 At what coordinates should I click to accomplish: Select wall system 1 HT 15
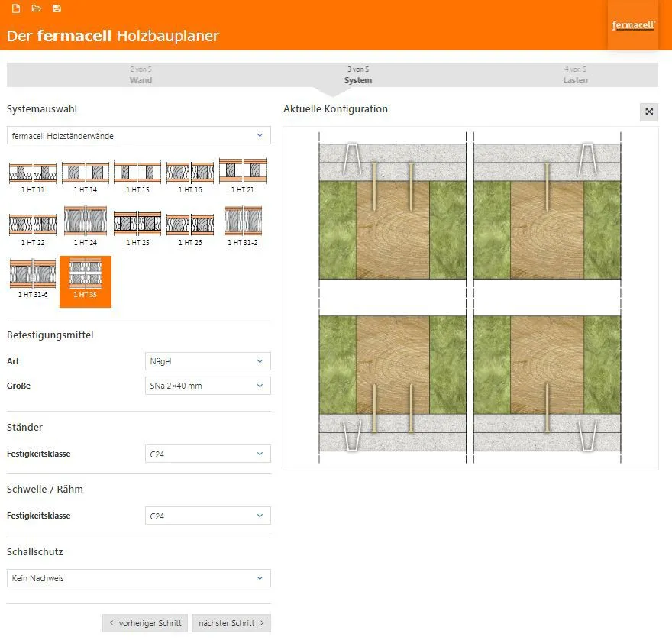pos(137,176)
